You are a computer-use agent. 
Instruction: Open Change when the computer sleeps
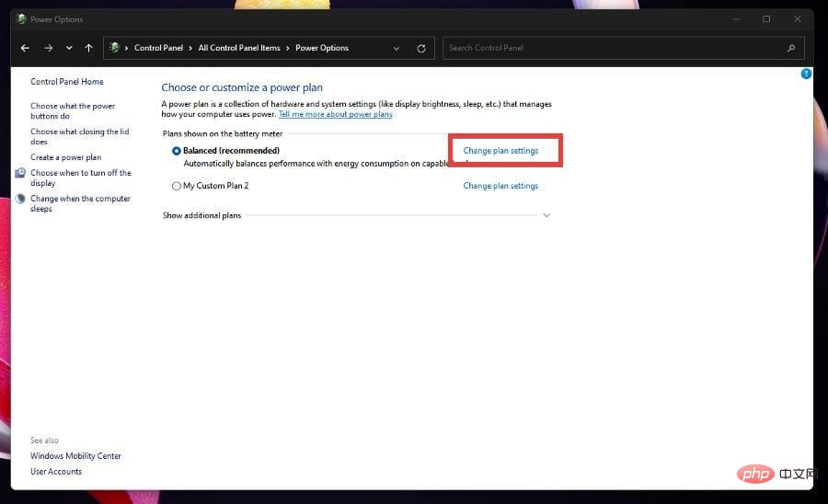[80, 203]
